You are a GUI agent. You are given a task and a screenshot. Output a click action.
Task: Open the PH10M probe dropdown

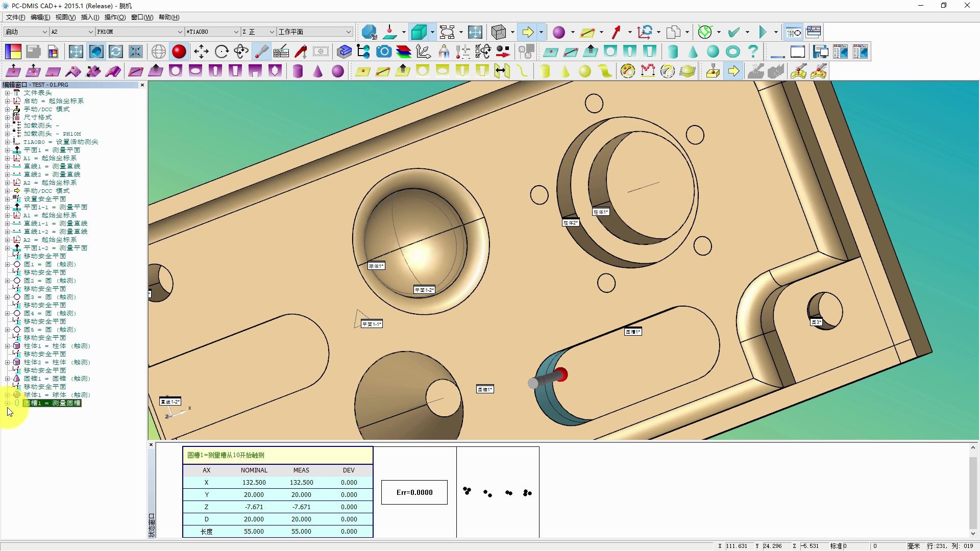tap(180, 32)
